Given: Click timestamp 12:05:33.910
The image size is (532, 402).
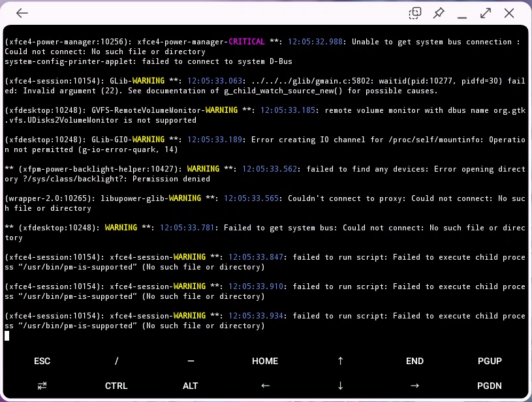Looking at the screenshot, I should (256, 286).
